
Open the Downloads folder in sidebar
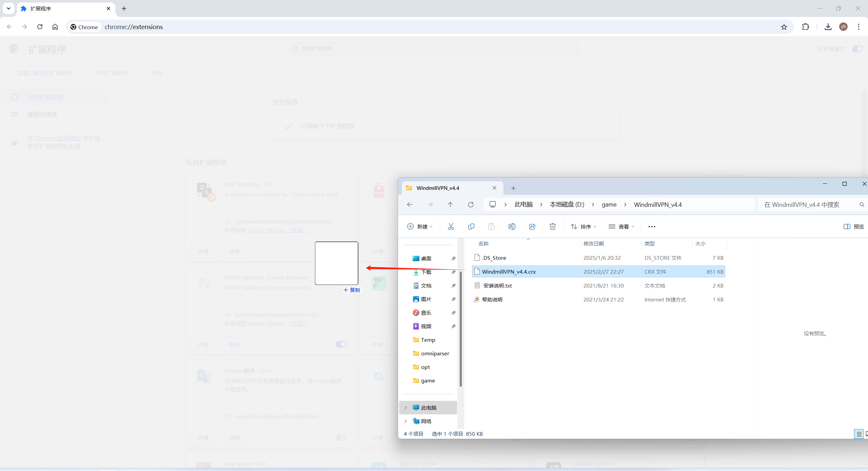(x=426, y=272)
